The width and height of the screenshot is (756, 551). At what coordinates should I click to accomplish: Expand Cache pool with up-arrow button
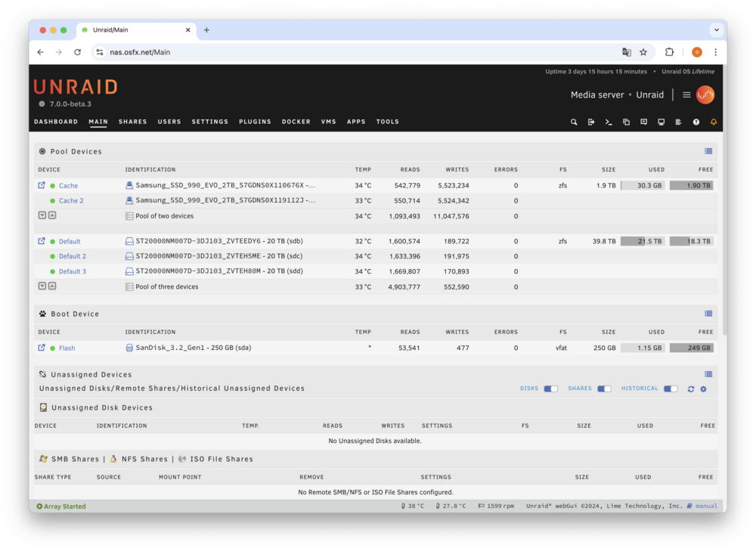point(52,215)
